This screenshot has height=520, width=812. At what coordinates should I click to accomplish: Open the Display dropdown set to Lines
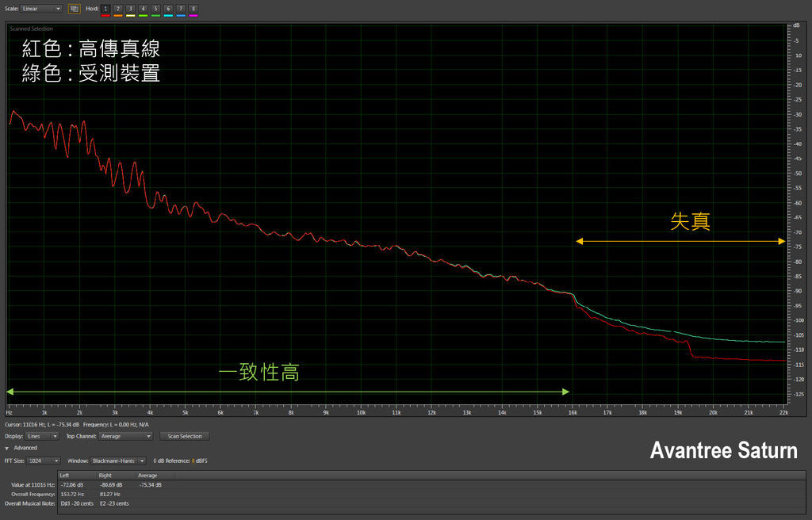click(x=43, y=436)
